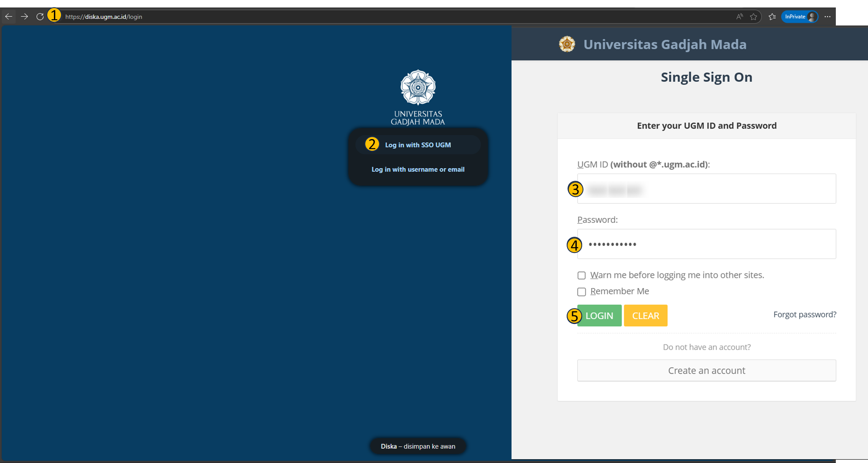Viewport: 868px width, 463px height.
Task: Choose Log in with username or email
Action: (x=418, y=169)
